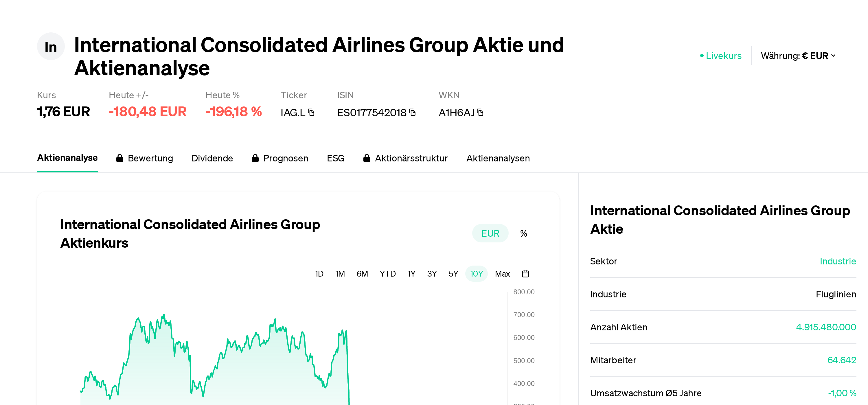Click the Livekurs indicator
This screenshot has height=405, width=868.
point(720,56)
